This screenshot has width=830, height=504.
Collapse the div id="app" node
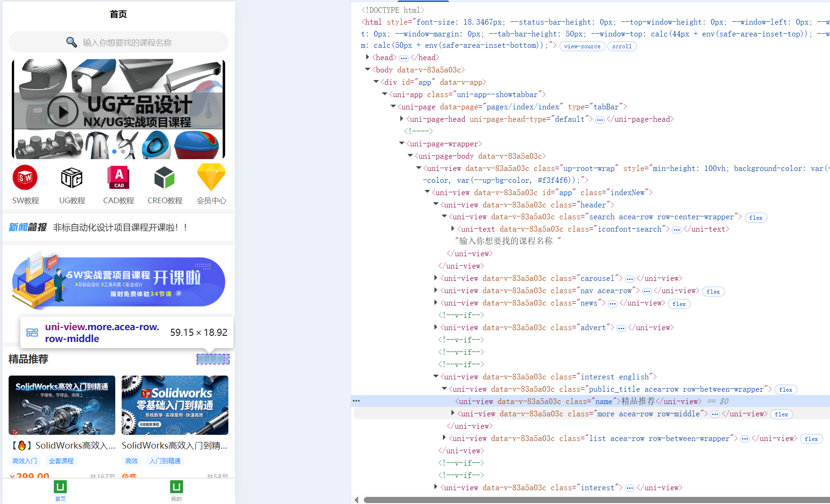376,82
